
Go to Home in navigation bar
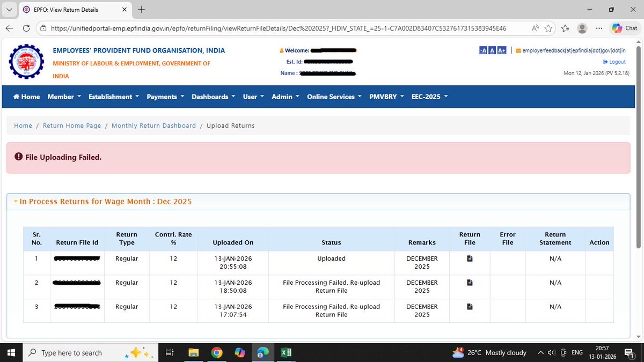[26, 97]
